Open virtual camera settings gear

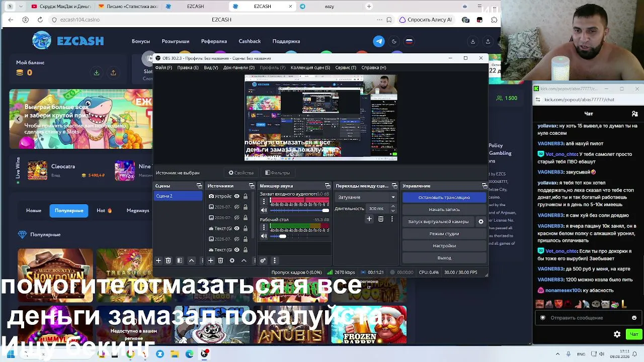(481, 222)
